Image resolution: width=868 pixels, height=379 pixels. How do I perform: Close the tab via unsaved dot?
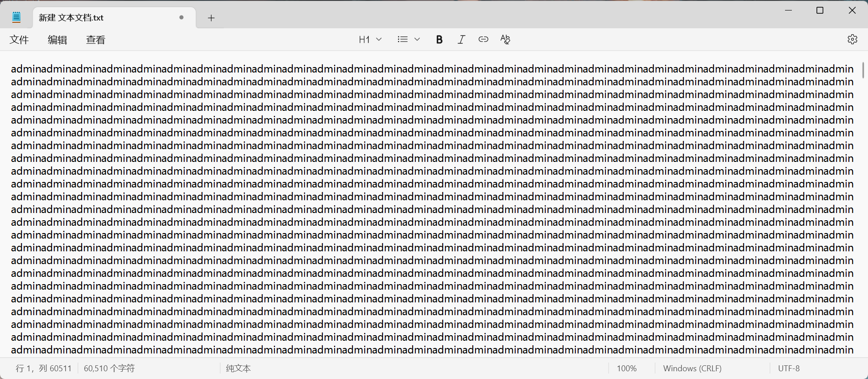181,17
